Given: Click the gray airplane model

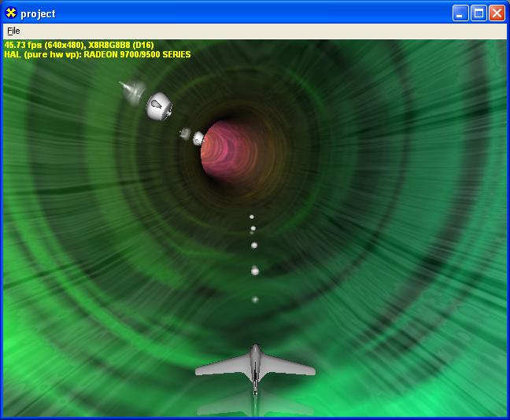Looking at the screenshot, I should (x=255, y=369).
